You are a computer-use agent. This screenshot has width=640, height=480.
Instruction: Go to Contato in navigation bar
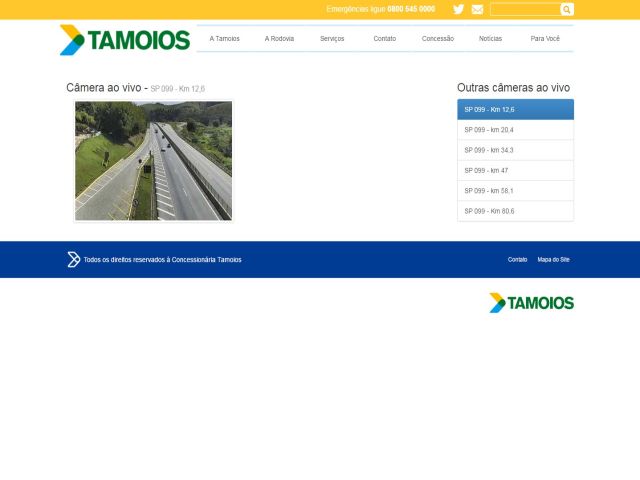(384, 39)
